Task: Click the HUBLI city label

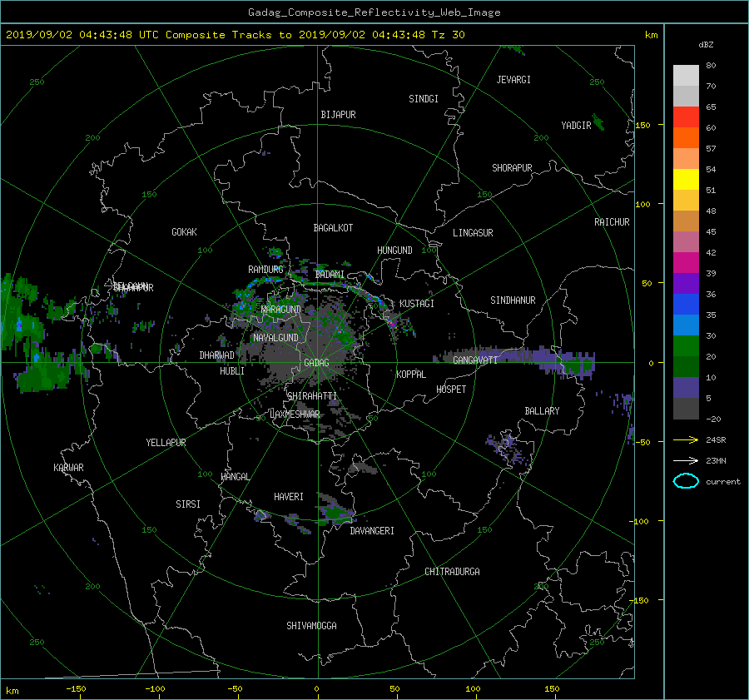Action: point(232,371)
